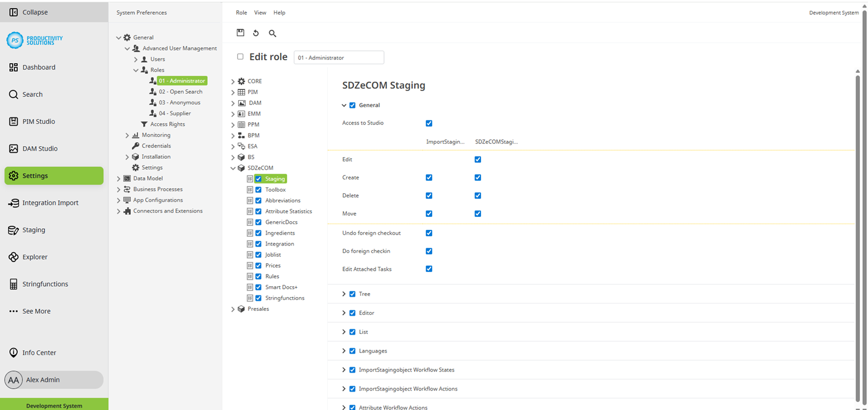Uncheck the Access to Studio checkbox

point(429,123)
